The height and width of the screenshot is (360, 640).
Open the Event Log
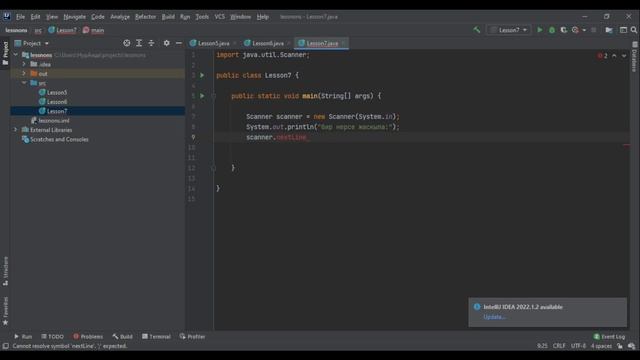(609, 336)
